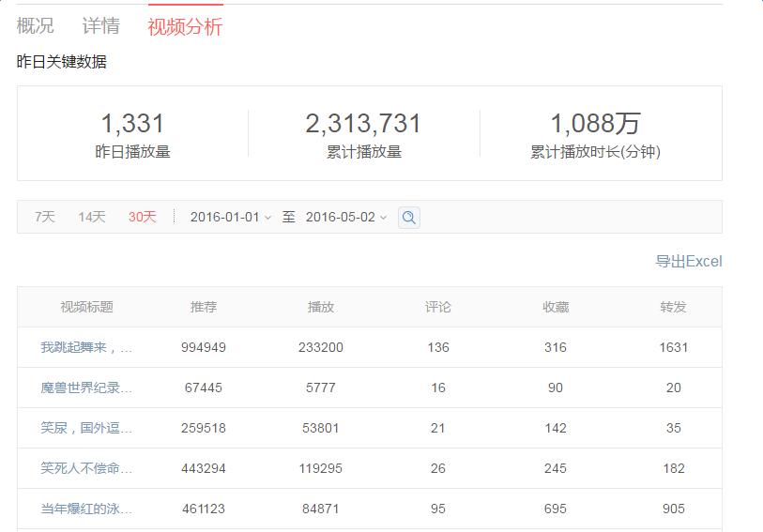Click favorites value 316
Viewport: 763px width, 532px height.
tap(556, 347)
